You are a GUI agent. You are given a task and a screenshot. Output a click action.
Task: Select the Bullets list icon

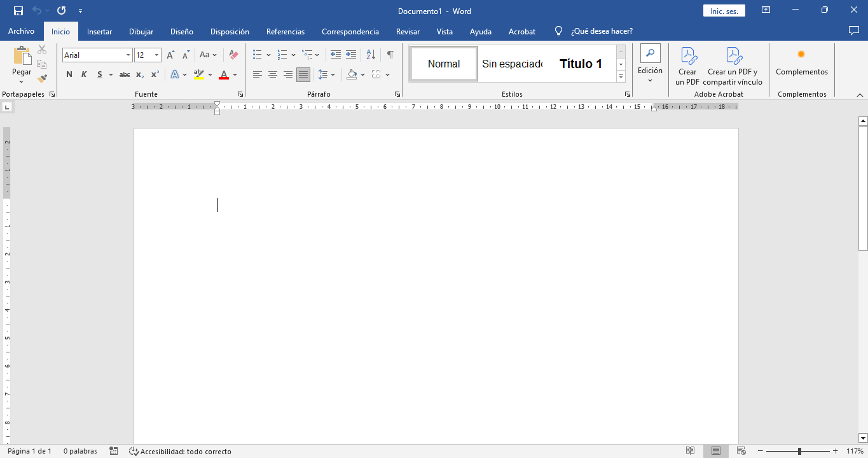point(257,55)
